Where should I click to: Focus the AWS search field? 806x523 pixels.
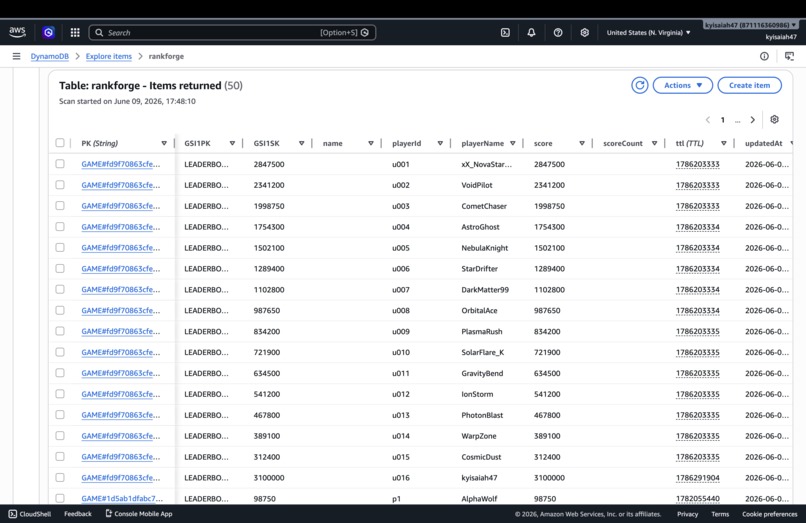tap(232, 32)
